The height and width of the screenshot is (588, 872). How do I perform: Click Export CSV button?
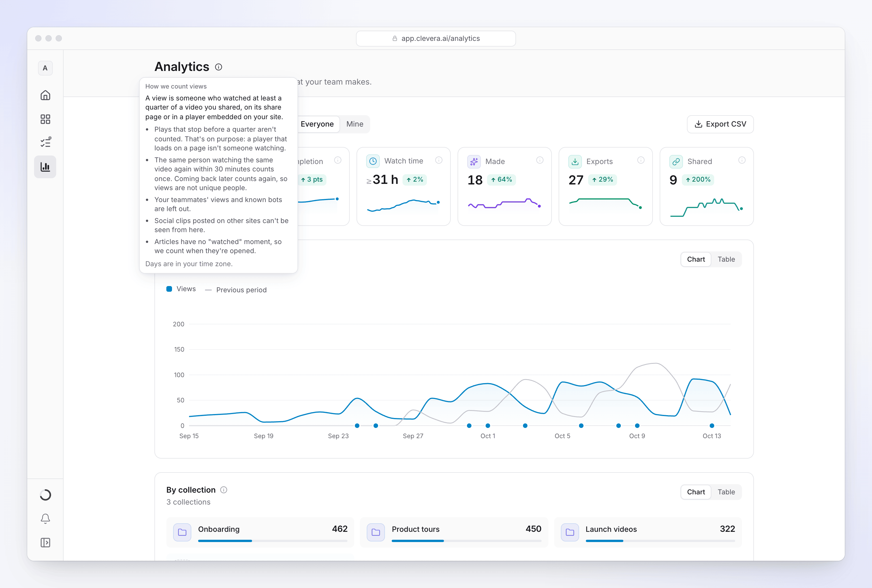pos(720,124)
